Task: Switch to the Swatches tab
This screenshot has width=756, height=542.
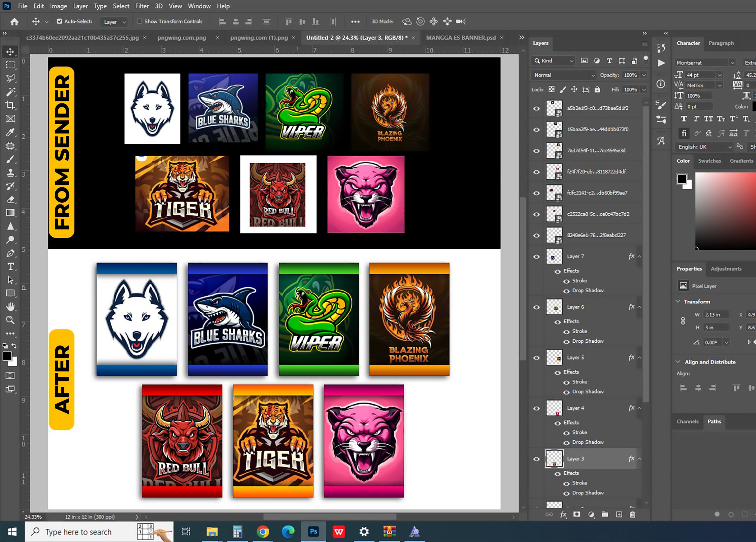Action: (709, 161)
